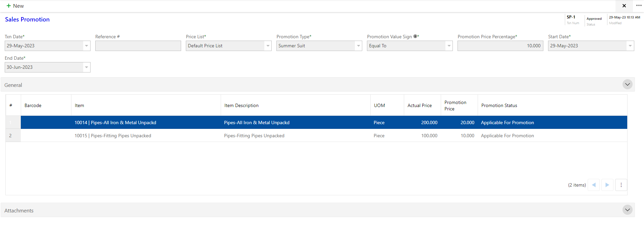Go to previous grid page arrow
644x251 pixels.
(x=594, y=185)
